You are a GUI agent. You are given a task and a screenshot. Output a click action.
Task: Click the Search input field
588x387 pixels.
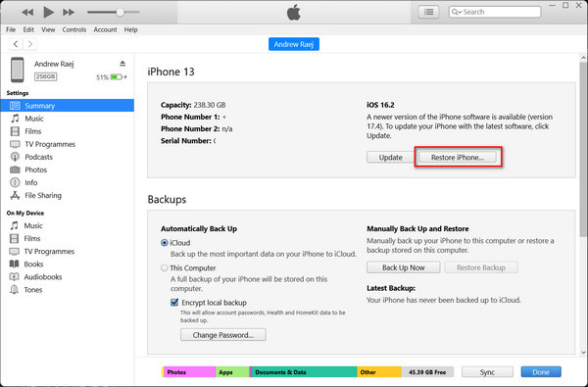pos(495,12)
